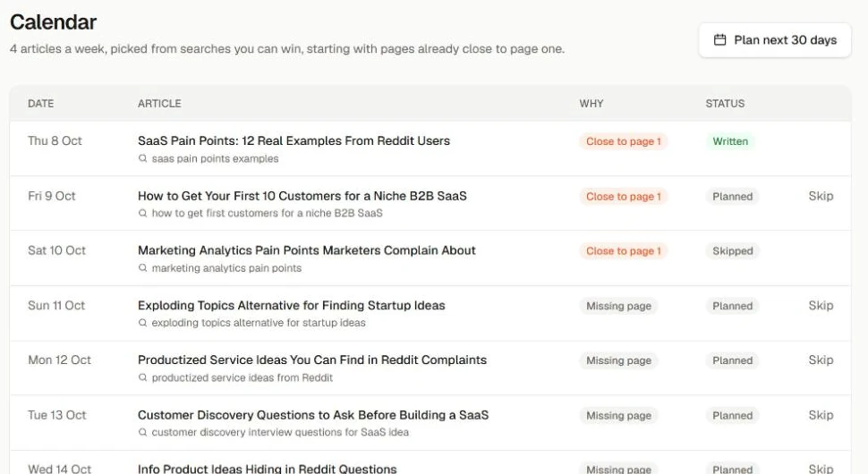Viewport: 868px width, 474px height.
Task: Click keyword text productized service ideas from Reddit
Action: coord(242,377)
